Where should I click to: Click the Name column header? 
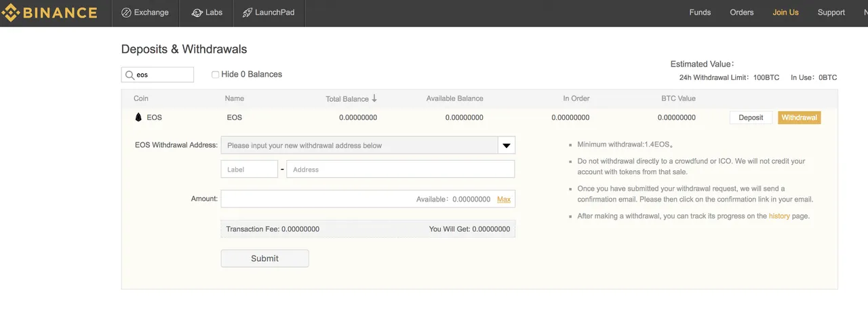235,98
